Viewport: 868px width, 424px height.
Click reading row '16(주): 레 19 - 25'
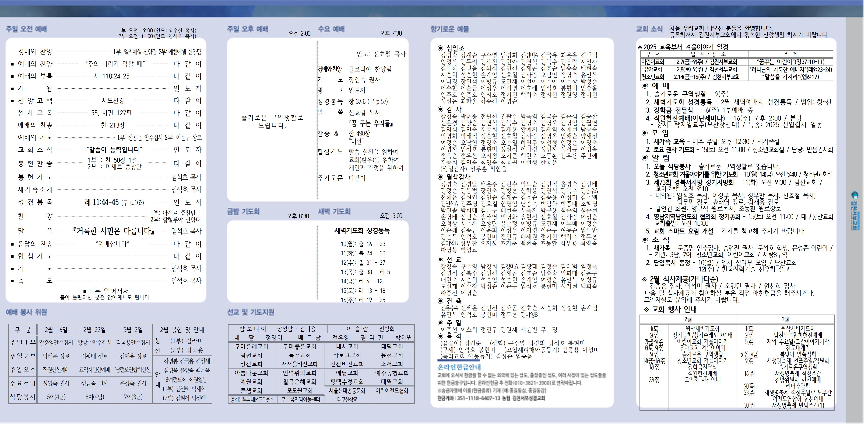click(x=363, y=300)
